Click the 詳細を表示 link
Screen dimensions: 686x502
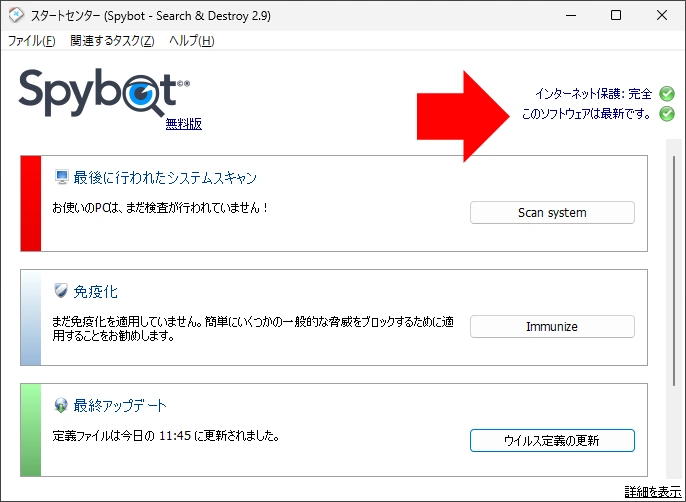[x=653, y=492]
